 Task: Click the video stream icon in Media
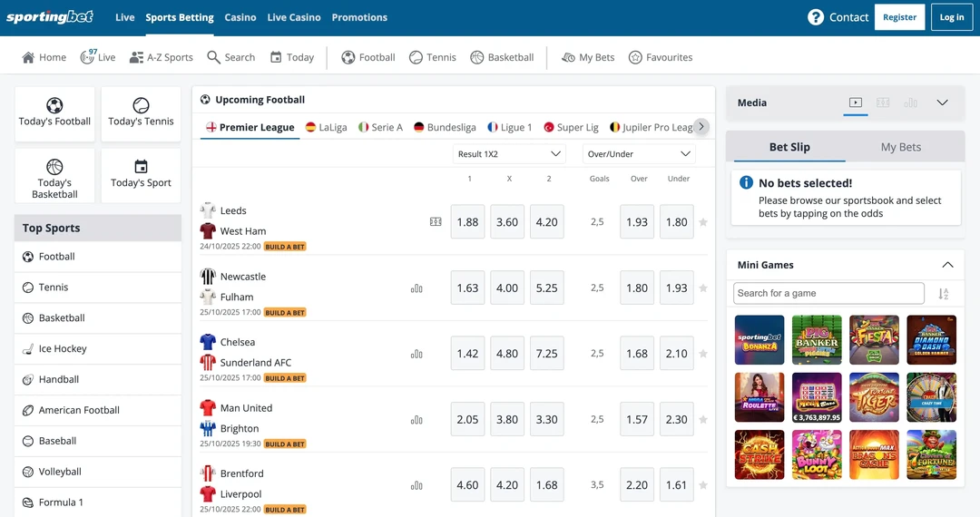coord(856,102)
